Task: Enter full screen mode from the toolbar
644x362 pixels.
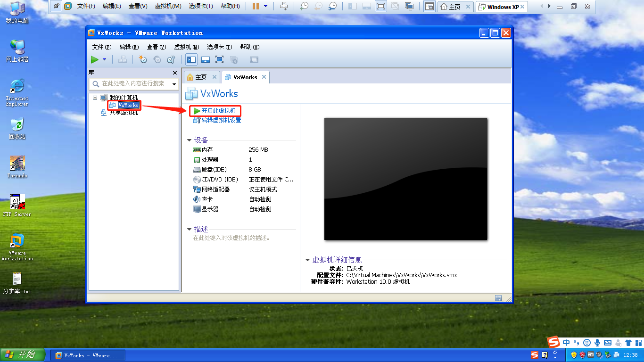Action: 219,59
